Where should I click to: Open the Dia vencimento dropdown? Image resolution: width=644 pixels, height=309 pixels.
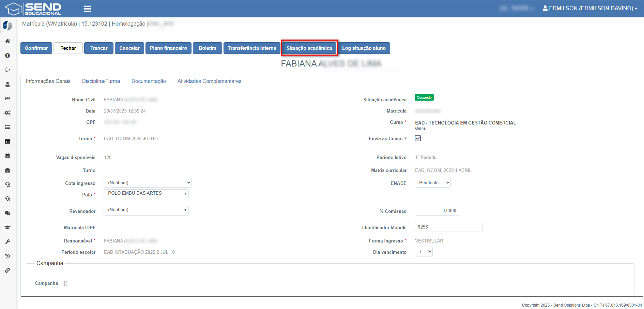[x=424, y=252]
